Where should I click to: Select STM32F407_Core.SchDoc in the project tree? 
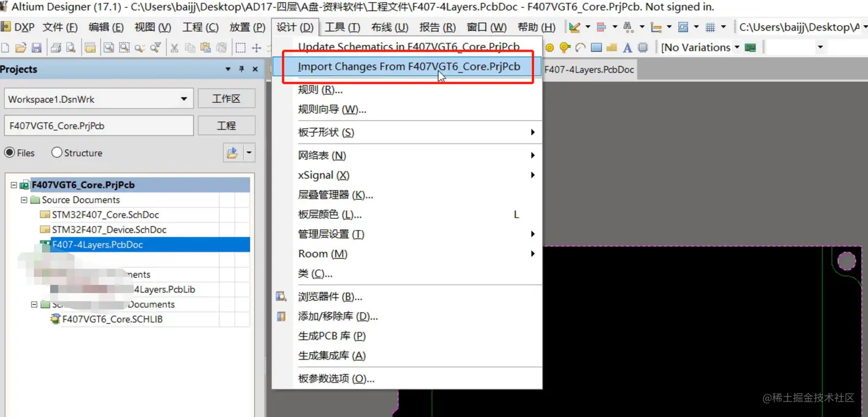tap(105, 215)
